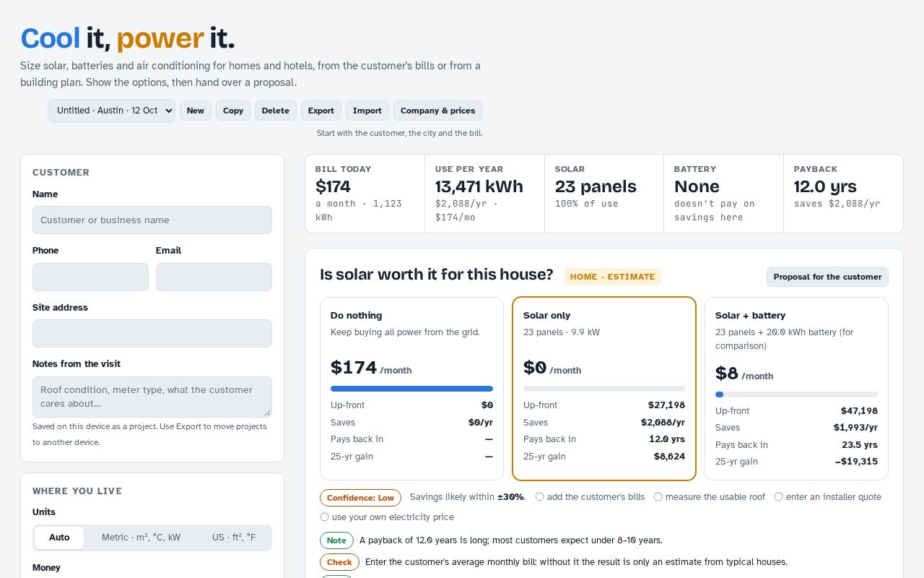The width and height of the screenshot is (924, 578).
Task: Click into the Email field
Action: click(x=214, y=277)
